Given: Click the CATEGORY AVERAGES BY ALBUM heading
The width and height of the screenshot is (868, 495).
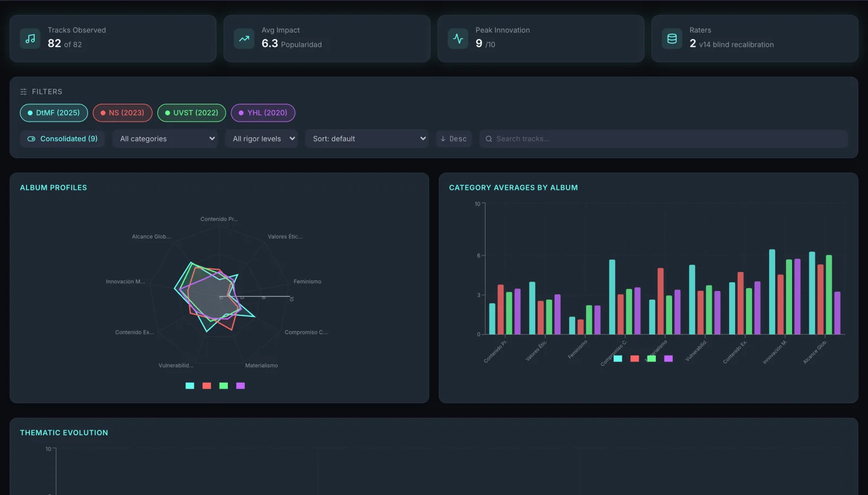Looking at the screenshot, I should point(514,188).
